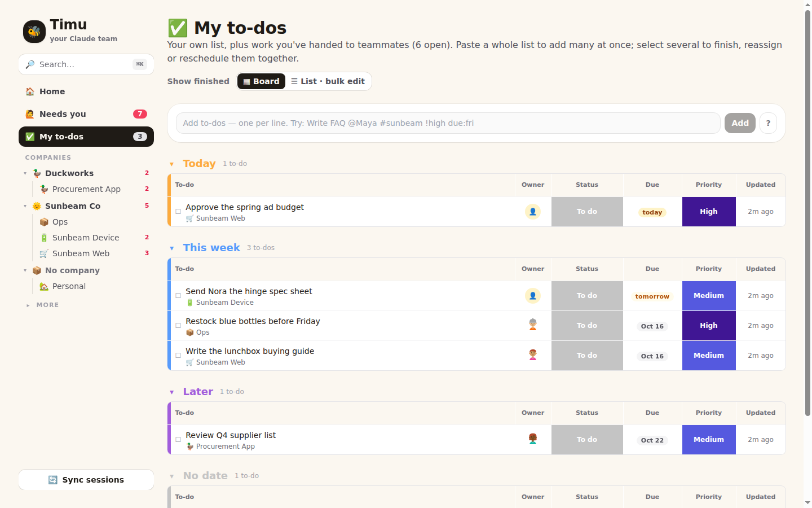Open the question mark help button
Screen dimensions: 812x508
(x=768, y=123)
